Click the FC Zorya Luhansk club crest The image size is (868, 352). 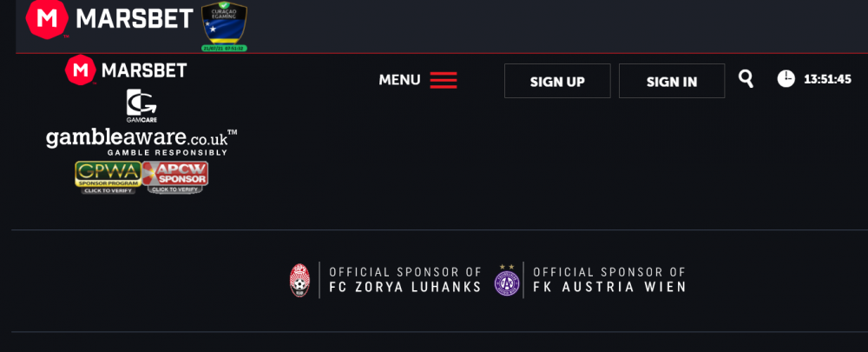coord(299,280)
